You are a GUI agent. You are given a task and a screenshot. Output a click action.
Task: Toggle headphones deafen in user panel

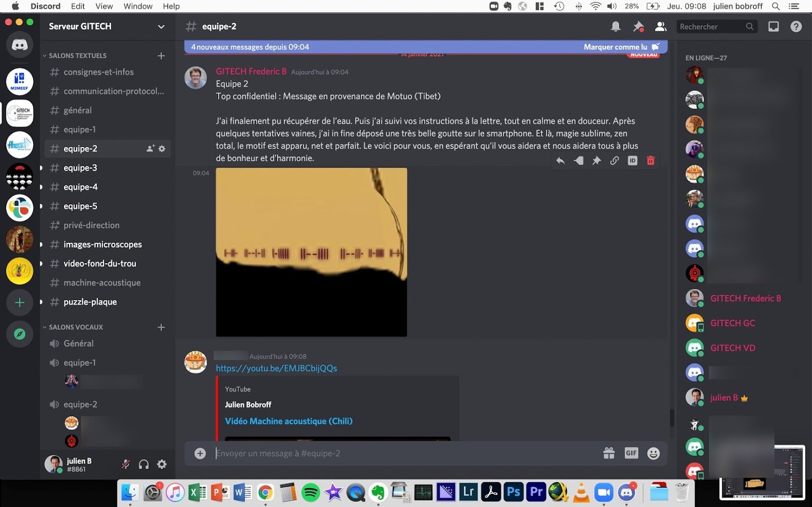coord(144,464)
